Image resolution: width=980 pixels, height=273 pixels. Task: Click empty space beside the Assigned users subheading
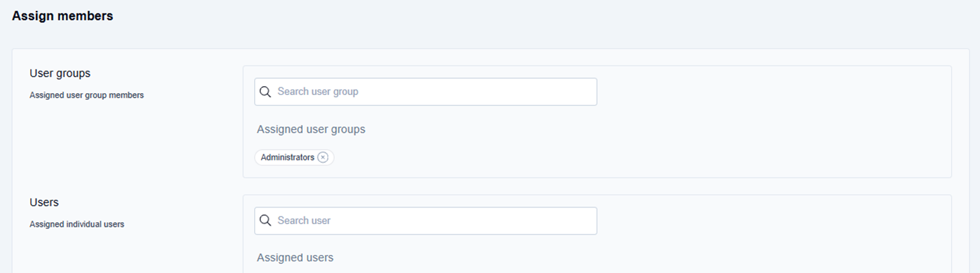tap(577, 258)
